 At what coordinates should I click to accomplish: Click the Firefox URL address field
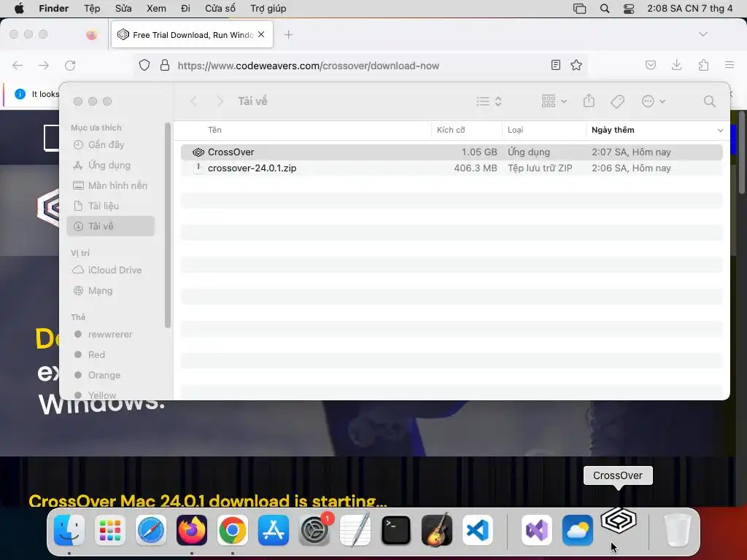362,65
